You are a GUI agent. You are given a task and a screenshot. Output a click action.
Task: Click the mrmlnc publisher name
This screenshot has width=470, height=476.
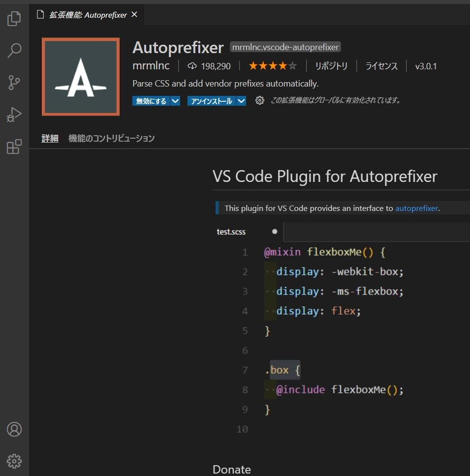tap(151, 65)
